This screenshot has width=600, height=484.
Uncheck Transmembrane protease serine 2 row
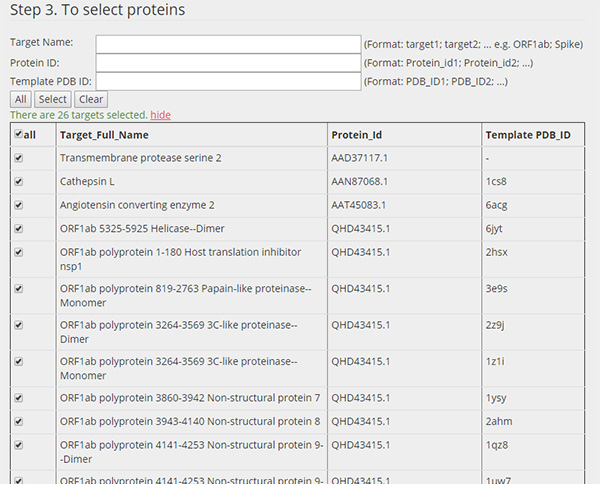[x=18, y=158]
